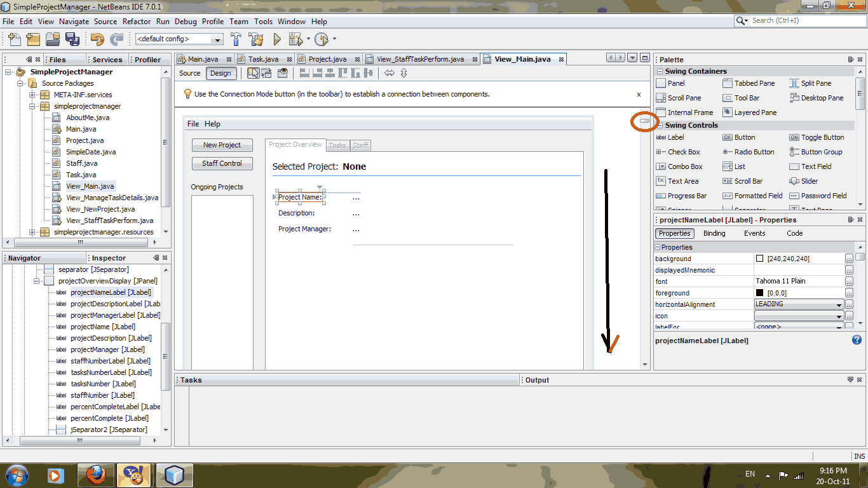Switch to the Source view button

pyautogui.click(x=189, y=73)
